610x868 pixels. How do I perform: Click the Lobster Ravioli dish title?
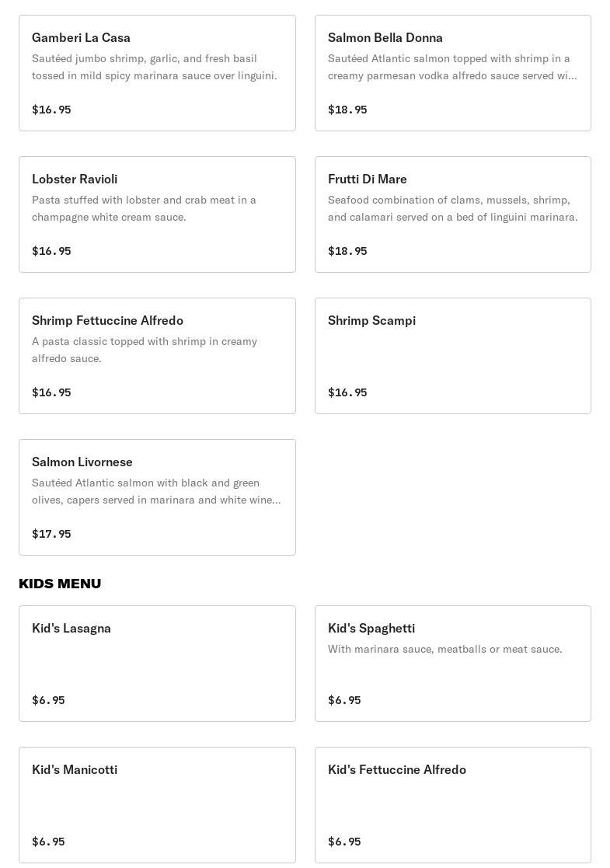75,179
